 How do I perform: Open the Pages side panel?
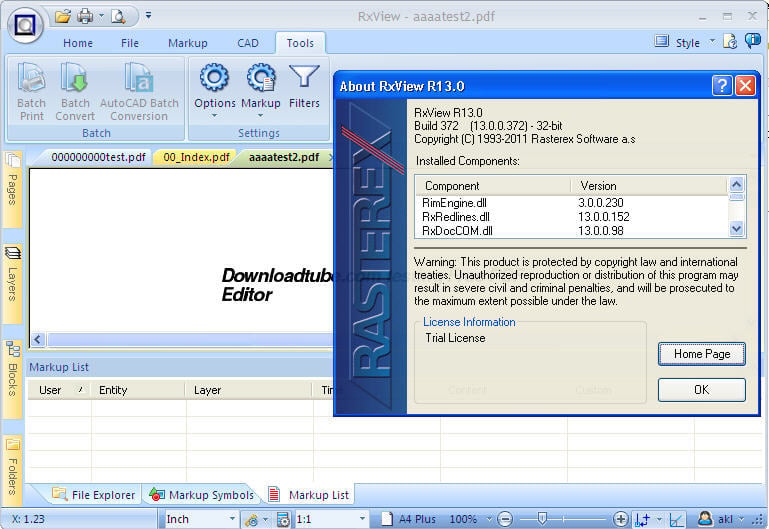tap(12, 188)
